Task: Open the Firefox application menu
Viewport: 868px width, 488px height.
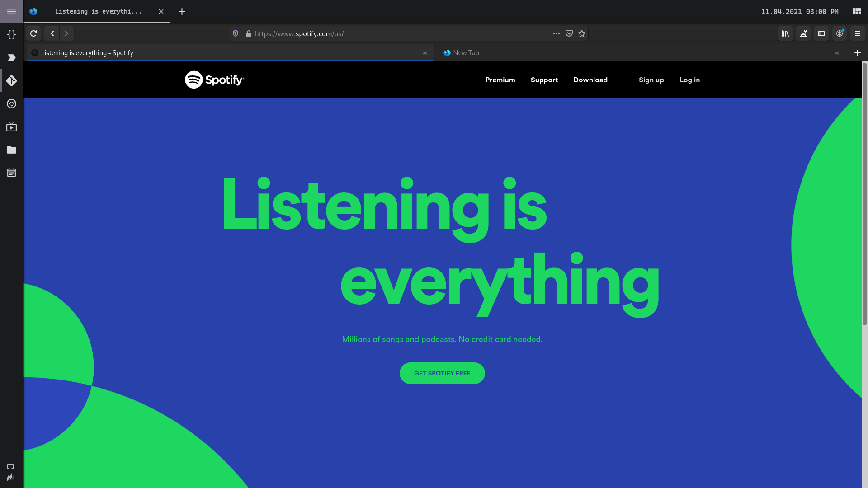Action: pos(857,33)
